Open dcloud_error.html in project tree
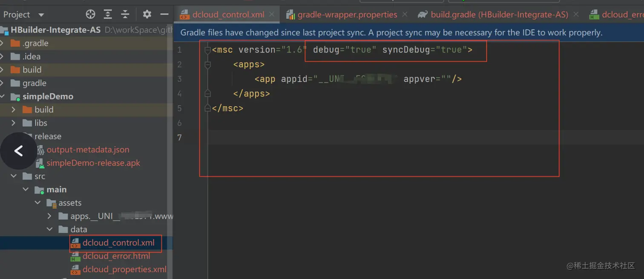Screen dimensions: 644x279 [x=116, y=256]
